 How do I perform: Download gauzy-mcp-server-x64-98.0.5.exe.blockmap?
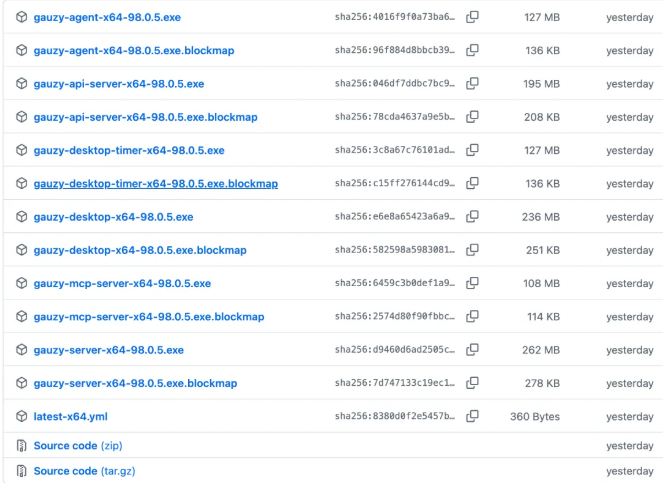pos(148,317)
